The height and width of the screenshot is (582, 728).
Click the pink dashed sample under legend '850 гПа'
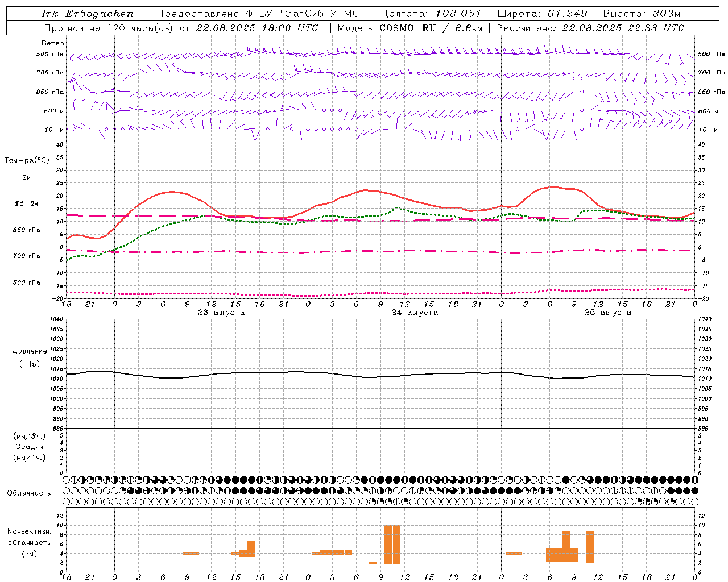click(26, 236)
